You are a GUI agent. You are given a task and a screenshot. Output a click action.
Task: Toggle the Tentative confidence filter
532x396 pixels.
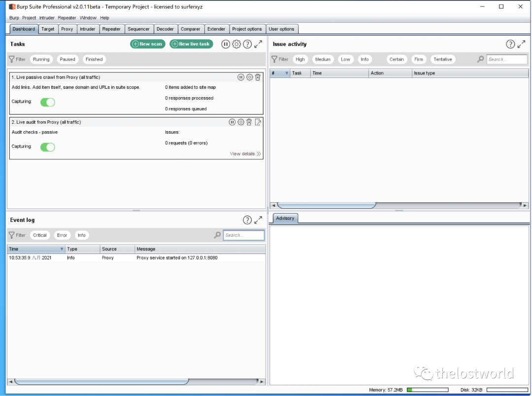coord(443,59)
